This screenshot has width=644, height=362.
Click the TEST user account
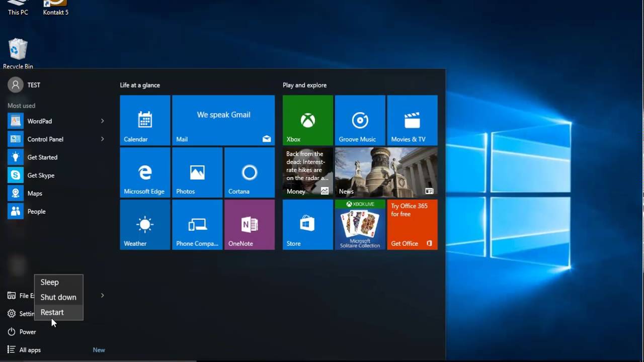[x=24, y=85]
